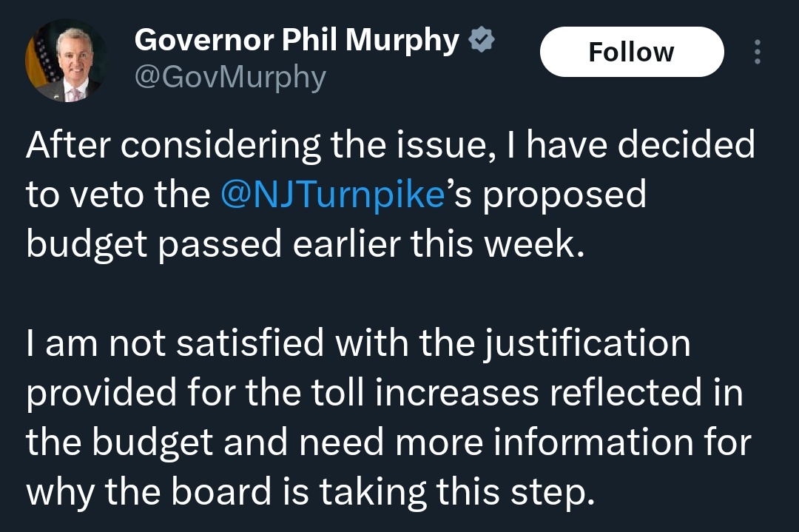Click the line "why the board is taking this step."
Viewport: 799px width, 532px height.
pos(311,493)
